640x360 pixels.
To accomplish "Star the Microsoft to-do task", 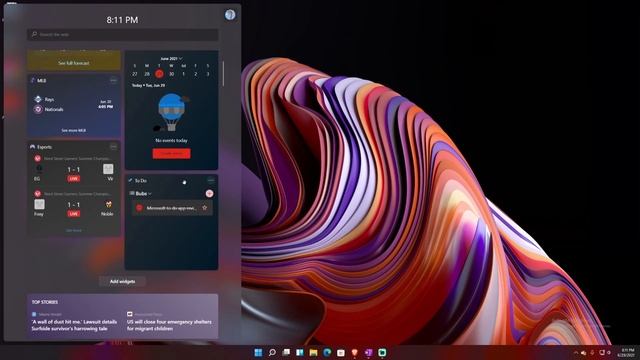I will point(204,208).
